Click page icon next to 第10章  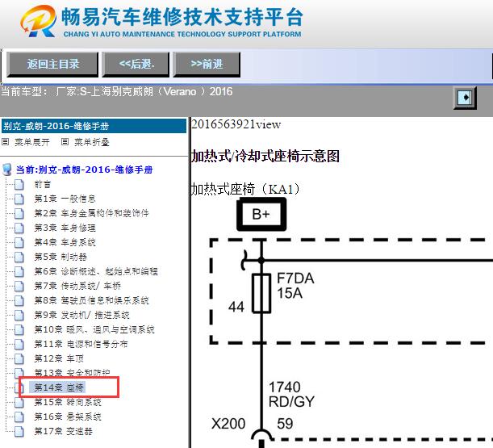pos(19,329)
